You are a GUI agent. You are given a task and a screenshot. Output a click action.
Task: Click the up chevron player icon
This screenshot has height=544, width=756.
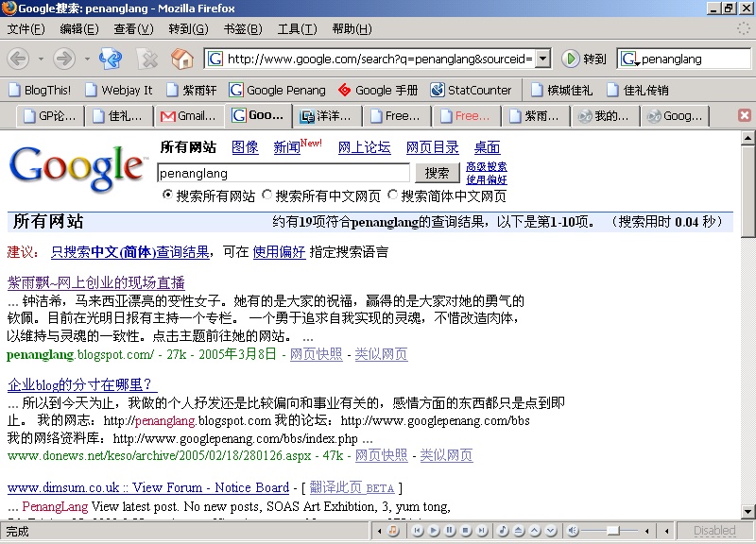[535, 531]
